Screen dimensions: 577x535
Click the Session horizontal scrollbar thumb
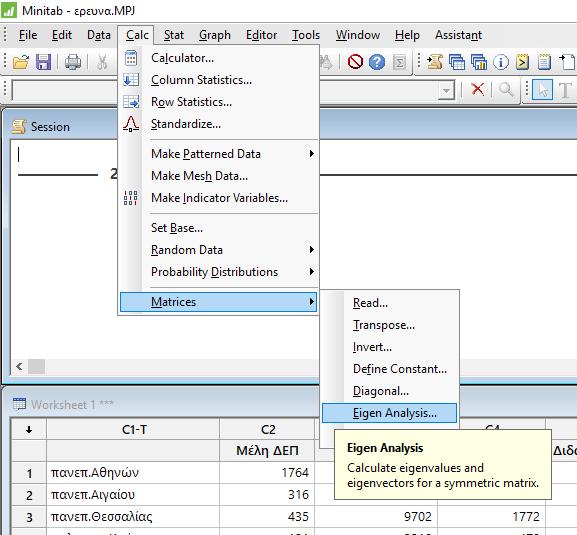(36, 366)
